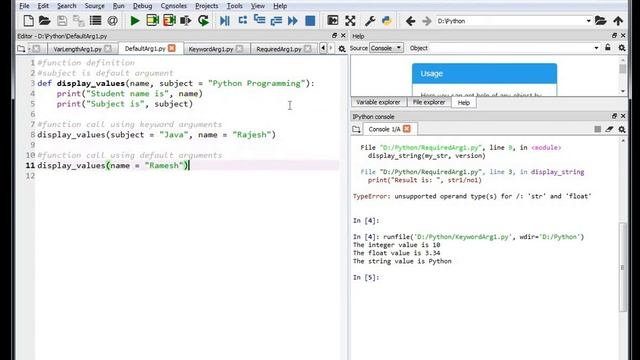Close the KeywordArg1.py tab
Screen dimensions: 640x360
[x=240, y=49]
